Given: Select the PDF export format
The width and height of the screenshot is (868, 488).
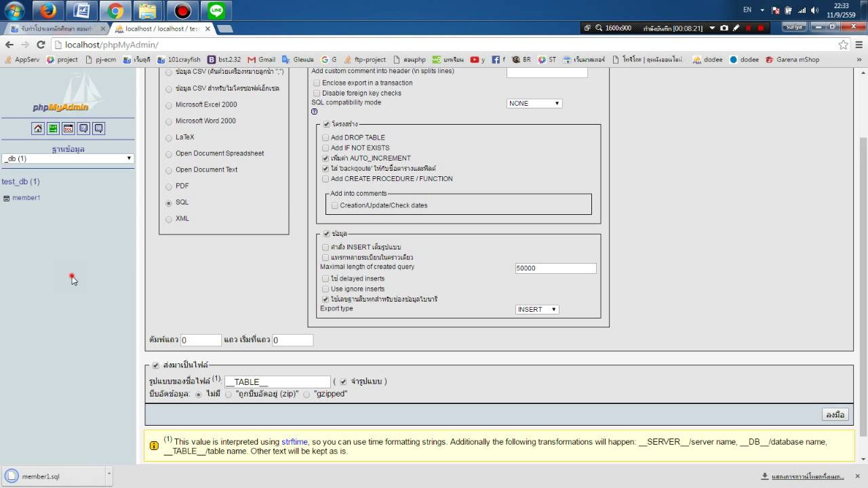Looking at the screenshot, I should point(169,186).
